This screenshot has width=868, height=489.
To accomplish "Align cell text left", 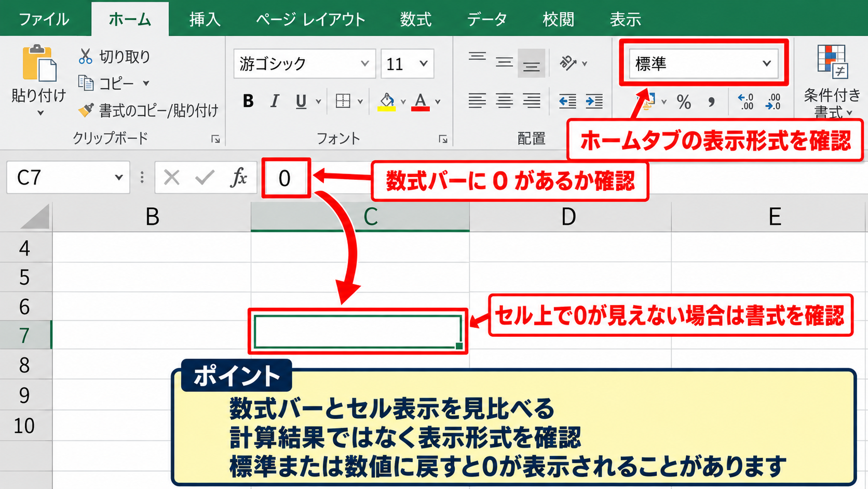I will [477, 100].
